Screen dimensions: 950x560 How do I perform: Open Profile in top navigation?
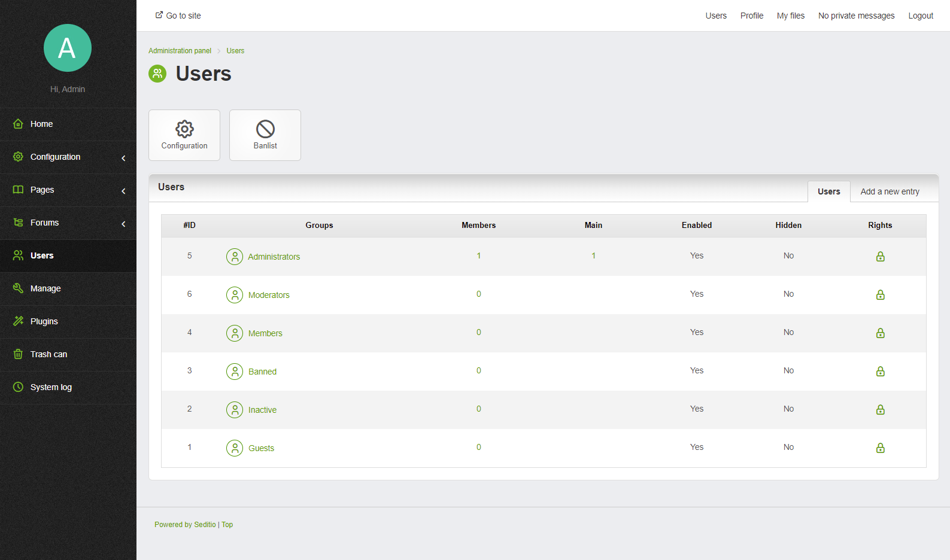point(752,16)
